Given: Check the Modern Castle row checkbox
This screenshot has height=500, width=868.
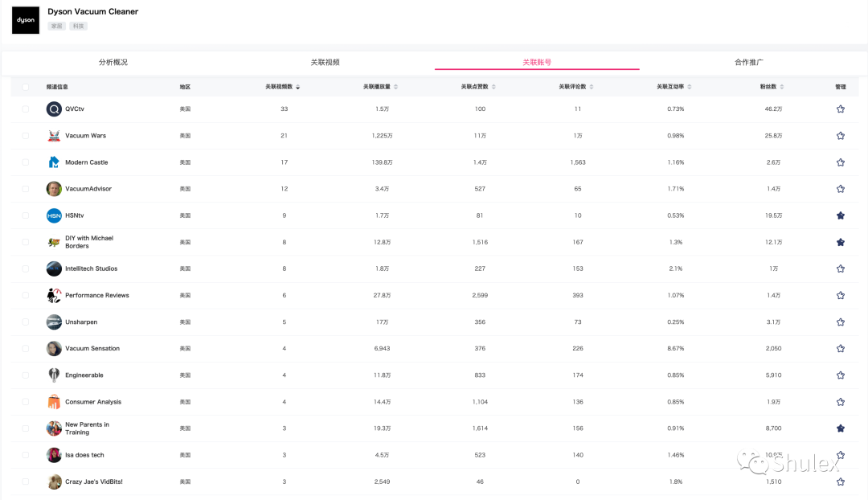Looking at the screenshot, I should tap(26, 162).
